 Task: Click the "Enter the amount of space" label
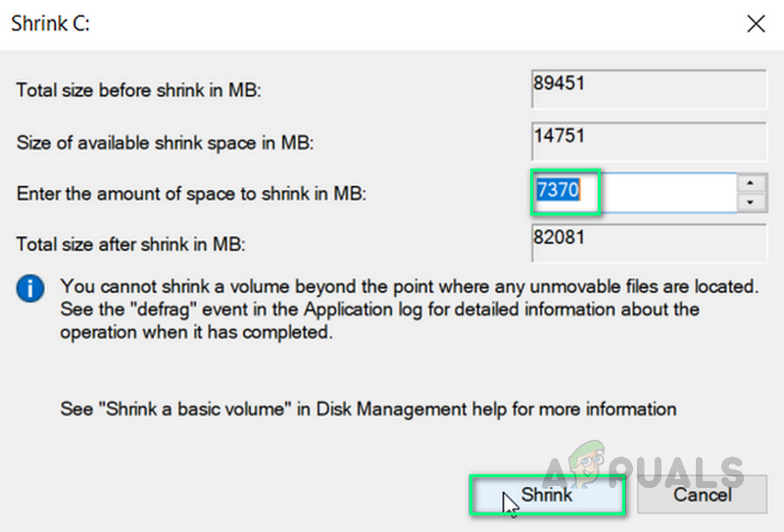tap(191, 193)
